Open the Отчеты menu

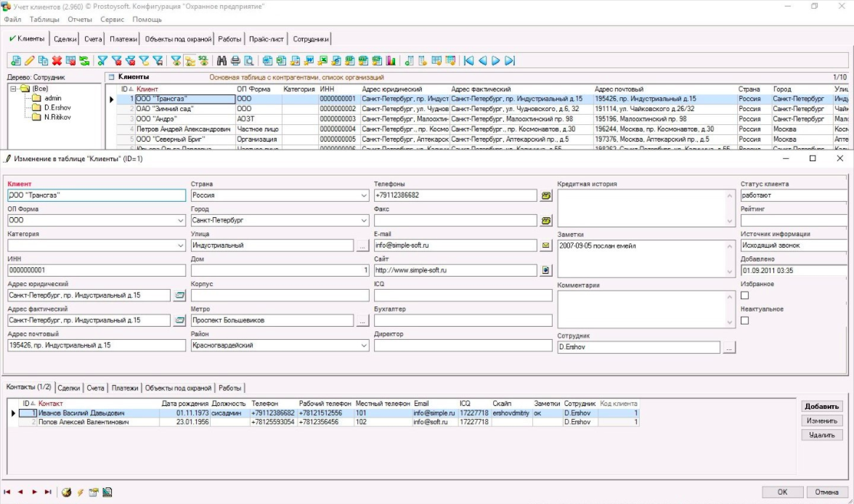pos(79,20)
